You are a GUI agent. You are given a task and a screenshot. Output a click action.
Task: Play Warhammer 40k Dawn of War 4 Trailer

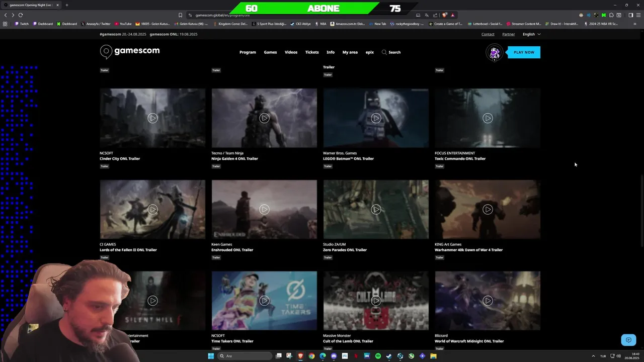click(x=488, y=209)
